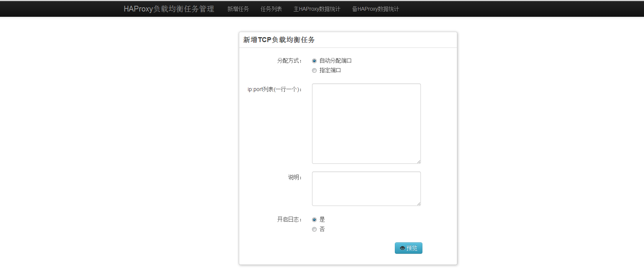Open the 任务列表 menu item
The height and width of the screenshot is (276, 644).
[x=271, y=9]
